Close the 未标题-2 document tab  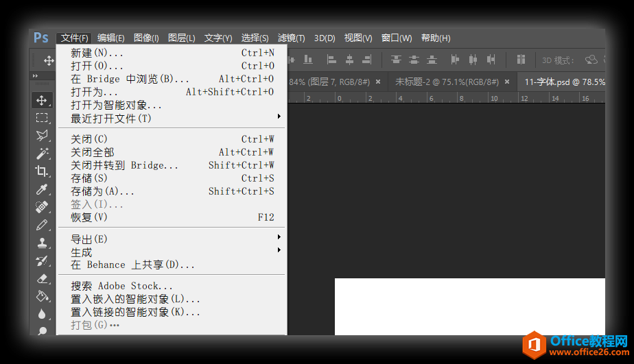tap(507, 82)
